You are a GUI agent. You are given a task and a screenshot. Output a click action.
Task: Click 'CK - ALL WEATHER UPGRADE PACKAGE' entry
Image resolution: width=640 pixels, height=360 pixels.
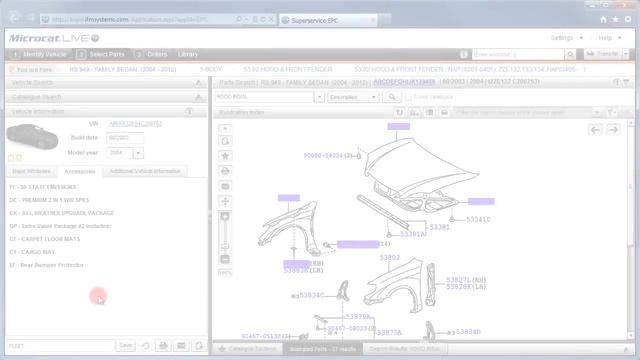click(62, 213)
